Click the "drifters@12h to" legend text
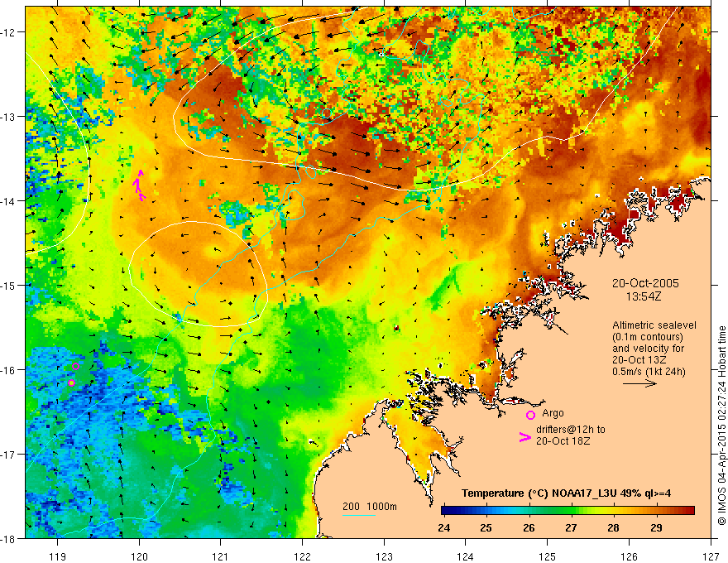 tap(571, 430)
